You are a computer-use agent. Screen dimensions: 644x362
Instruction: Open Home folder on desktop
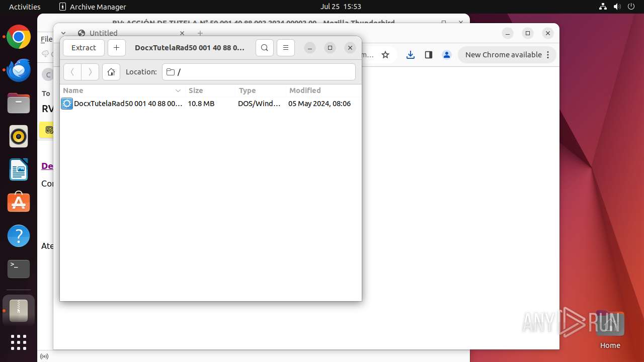[x=610, y=330]
